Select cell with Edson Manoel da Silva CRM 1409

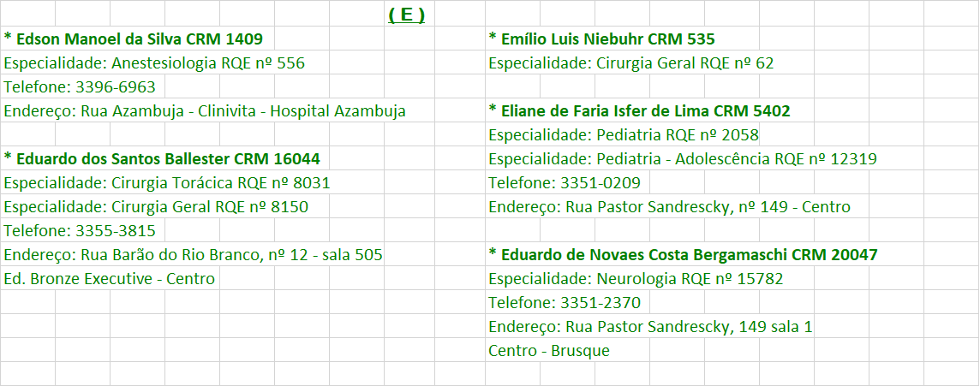[x=133, y=39]
